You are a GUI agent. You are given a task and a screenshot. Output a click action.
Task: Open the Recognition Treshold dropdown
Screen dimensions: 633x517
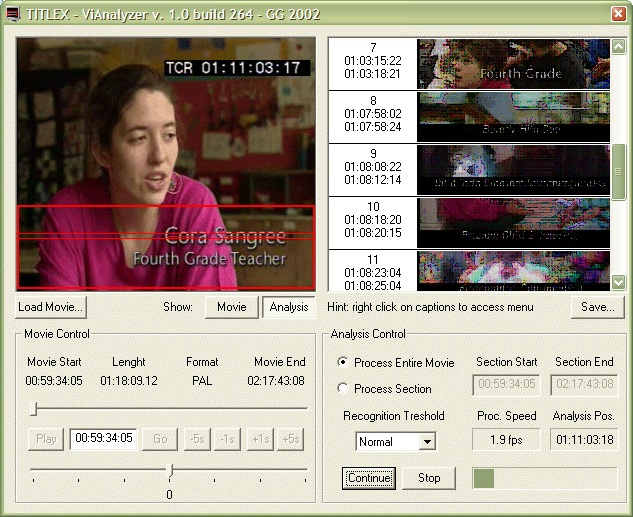click(427, 442)
